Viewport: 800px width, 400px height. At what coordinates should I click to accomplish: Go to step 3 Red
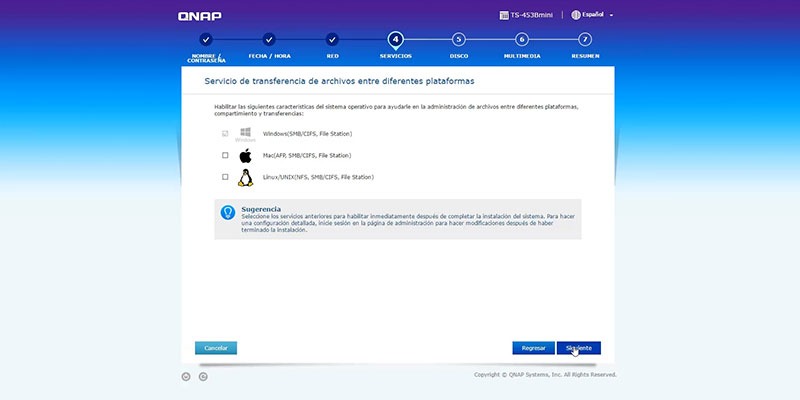332,40
